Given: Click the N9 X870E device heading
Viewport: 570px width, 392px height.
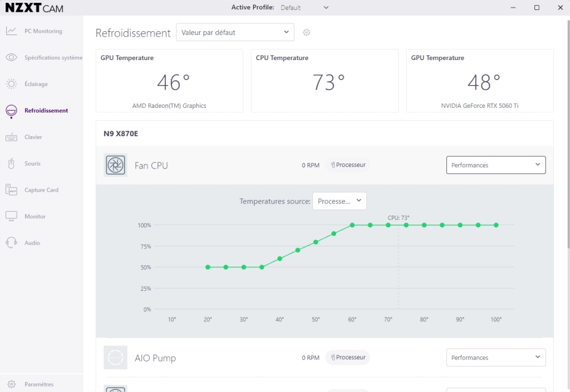Looking at the screenshot, I should pos(121,133).
